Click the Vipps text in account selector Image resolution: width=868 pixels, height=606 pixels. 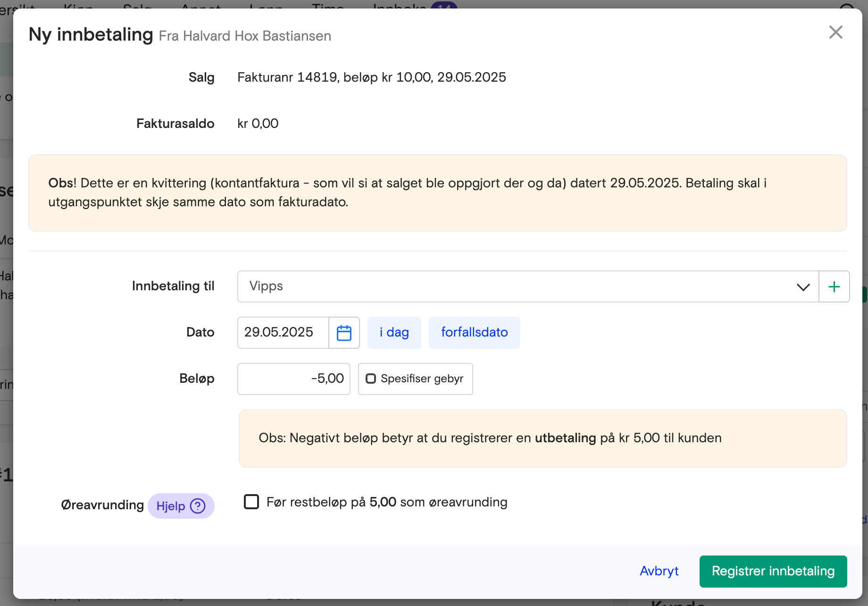coord(266,286)
